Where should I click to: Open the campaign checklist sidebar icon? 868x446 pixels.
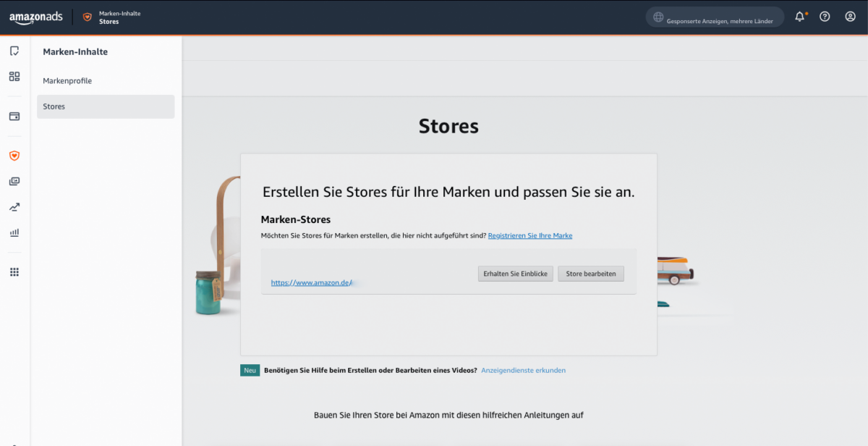(14, 51)
